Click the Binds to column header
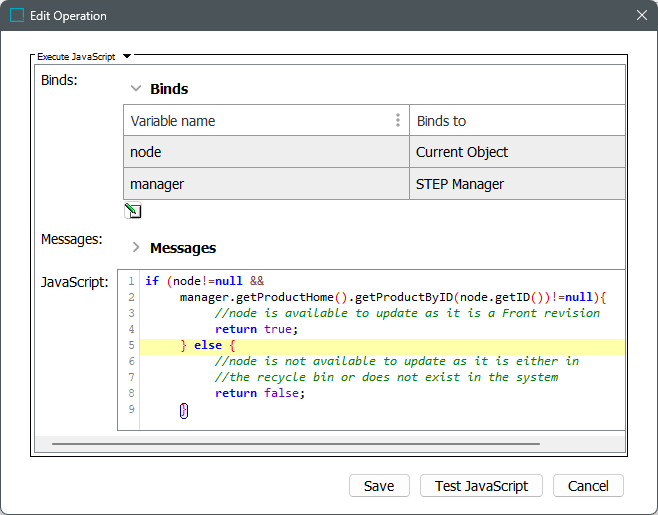The image size is (658, 515). point(517,121)
